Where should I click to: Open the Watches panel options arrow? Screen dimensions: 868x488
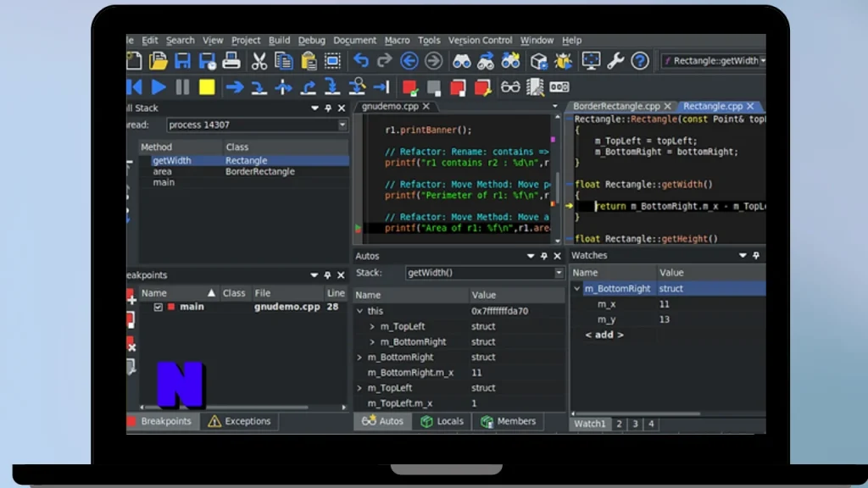(x=743, y=255)
